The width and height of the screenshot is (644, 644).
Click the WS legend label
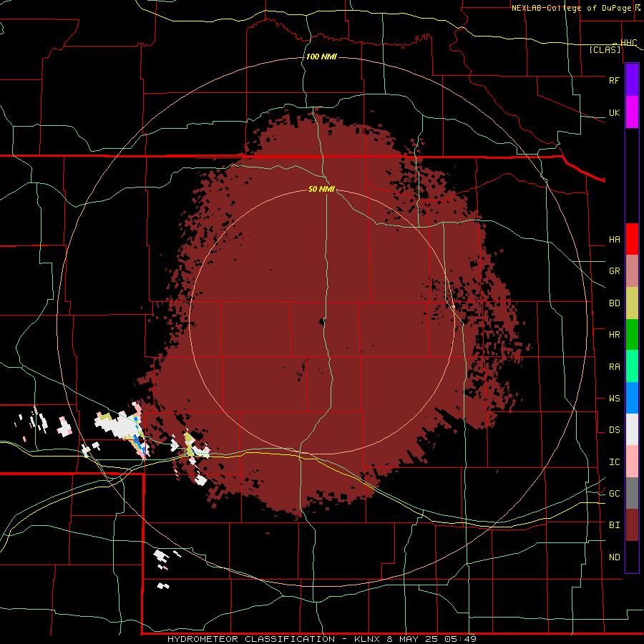[614, 399]
